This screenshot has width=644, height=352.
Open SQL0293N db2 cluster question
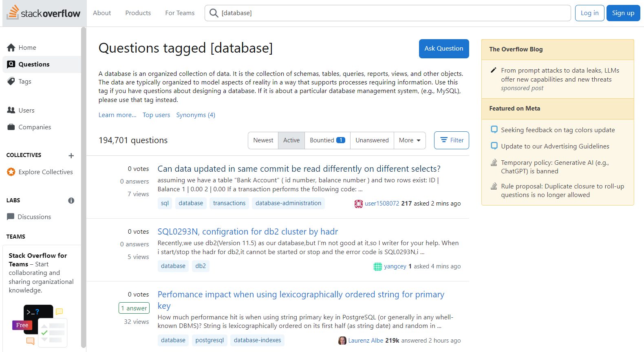pyautogui.click(x=248, y=232)
